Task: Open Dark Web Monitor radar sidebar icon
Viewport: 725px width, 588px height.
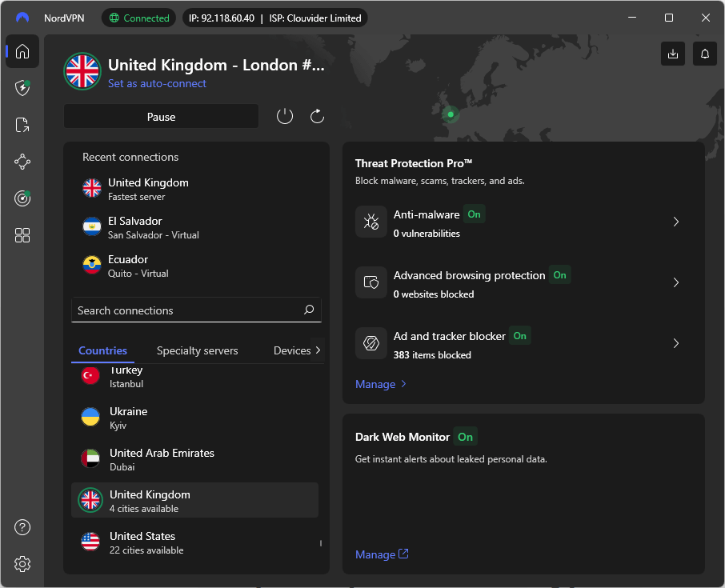Action: [22, 198]
